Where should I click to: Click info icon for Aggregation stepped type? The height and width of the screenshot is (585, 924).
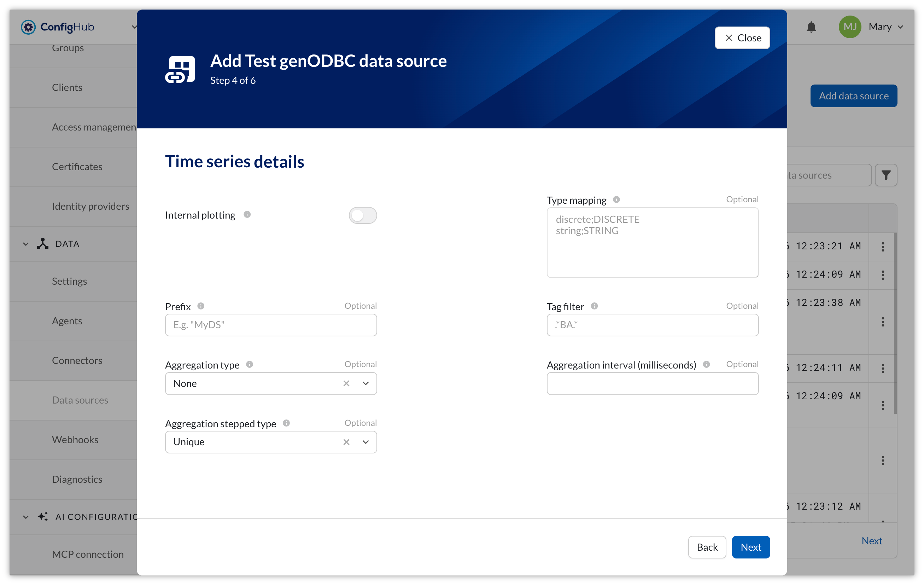286,423
